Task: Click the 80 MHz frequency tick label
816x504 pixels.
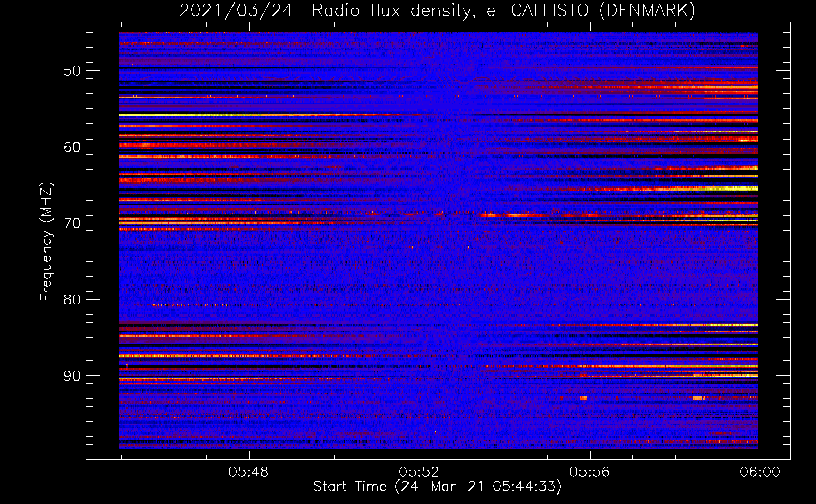Action: (x=72, y=300)
